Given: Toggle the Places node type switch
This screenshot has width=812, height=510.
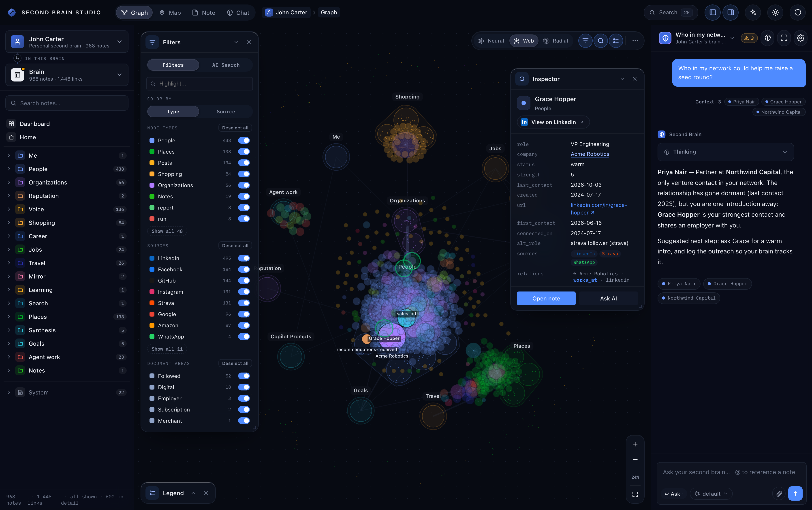Looking at the screenshot, I should [x=244, y=151].
